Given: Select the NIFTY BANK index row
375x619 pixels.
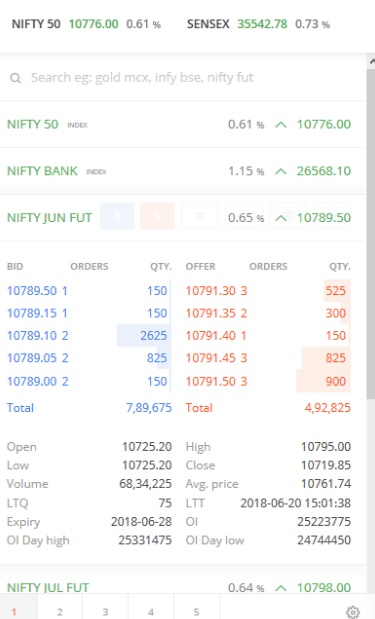Looking at the screenshot, I should [183, 171].
